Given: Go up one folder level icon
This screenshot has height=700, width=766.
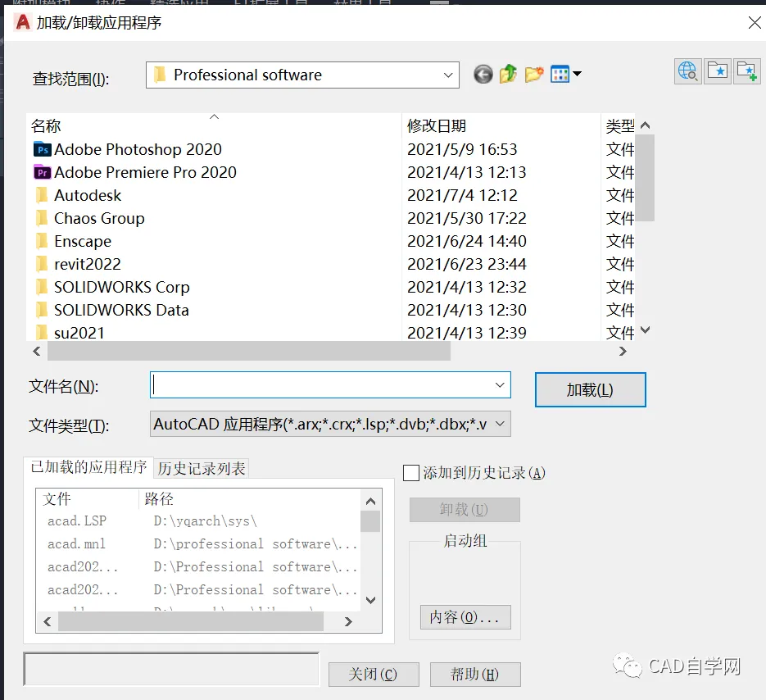Looking at the screenshot, I should [x=508, y=75].
